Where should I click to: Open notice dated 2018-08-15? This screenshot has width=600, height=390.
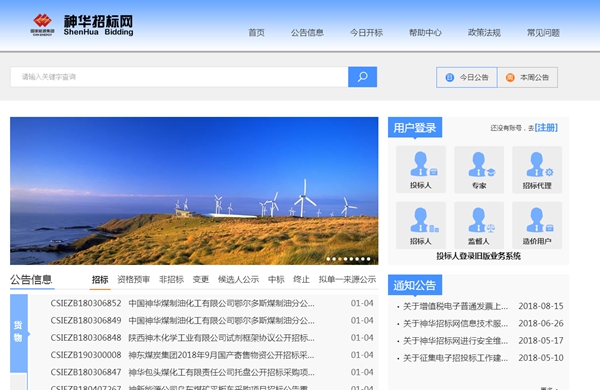pos(481,306)
